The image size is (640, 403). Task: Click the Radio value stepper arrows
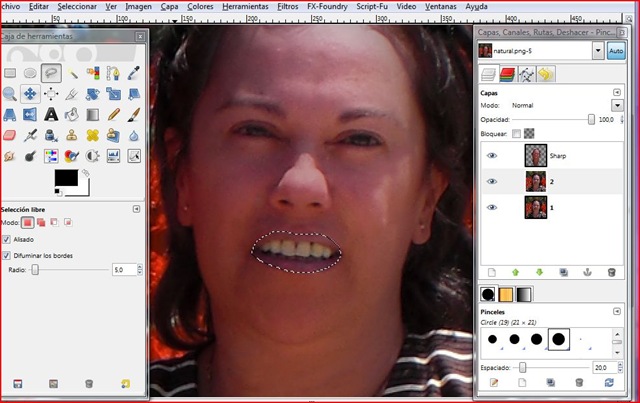140,269
